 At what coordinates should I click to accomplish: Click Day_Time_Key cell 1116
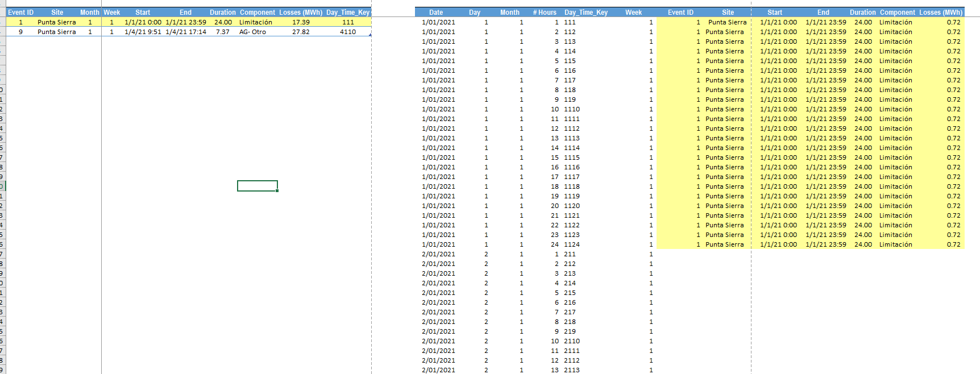coord(572,167)
